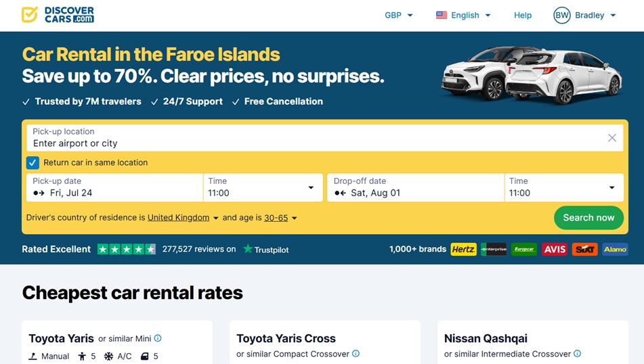The image size is (644, 364).
Task: Click info icon beside Compact Crossover
Action: 356,353
